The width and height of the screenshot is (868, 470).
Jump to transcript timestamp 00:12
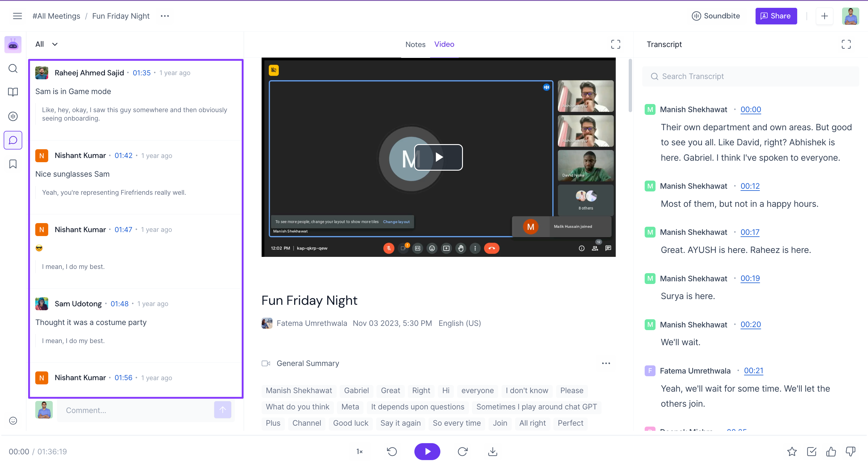(x=750, y=186)
